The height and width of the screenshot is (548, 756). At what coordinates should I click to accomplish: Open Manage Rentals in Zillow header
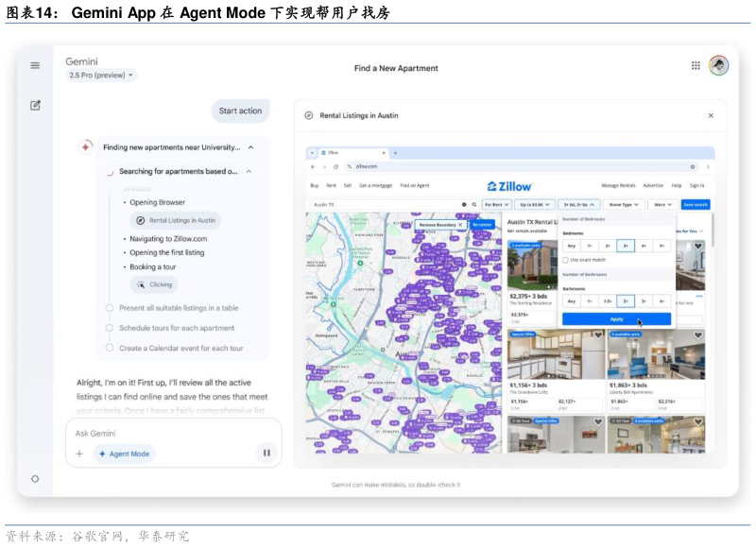(618, 185)
